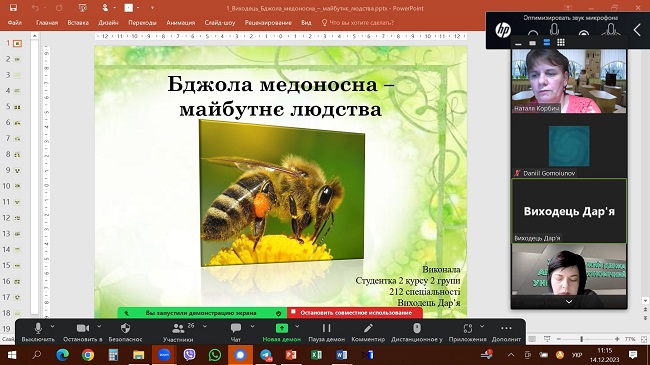Open the Zoom Приложения apps button
The width and height of the screenshot is (650, 365).
click(468, 332)
